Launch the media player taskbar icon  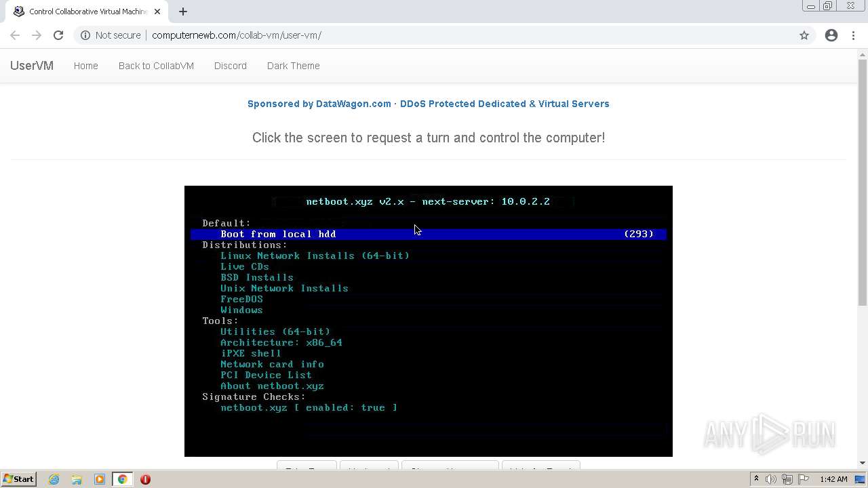pos(100,479)
